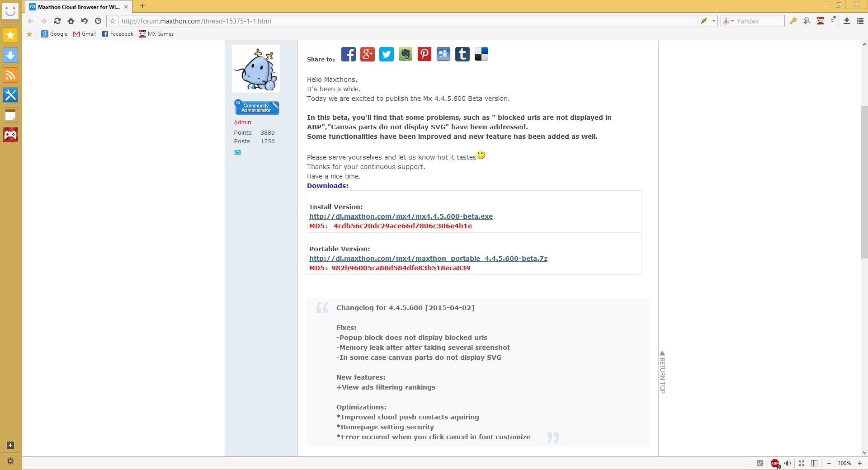Open the Facebook bookmark
The height and width of the screenshot is (470, 868).
coord(118,34)
